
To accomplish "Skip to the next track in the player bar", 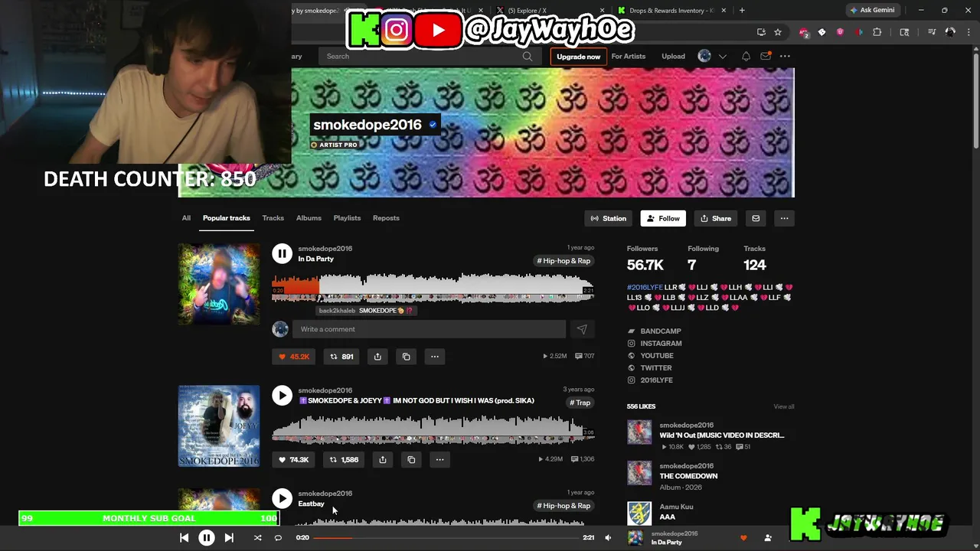I will (229, 538).
